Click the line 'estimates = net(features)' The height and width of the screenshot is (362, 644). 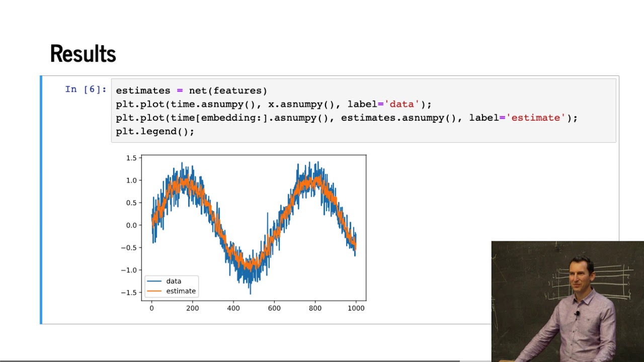tap(192, 90)
